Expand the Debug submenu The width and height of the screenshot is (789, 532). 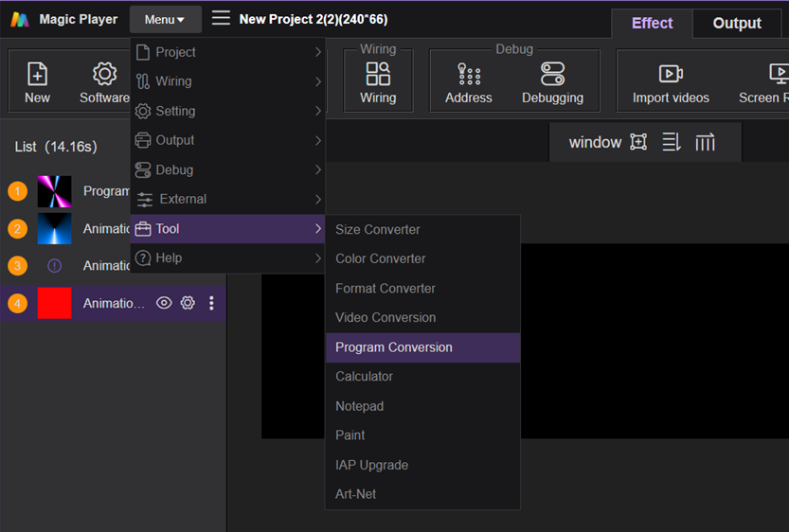pyautogui.click(x=228, y=170)
